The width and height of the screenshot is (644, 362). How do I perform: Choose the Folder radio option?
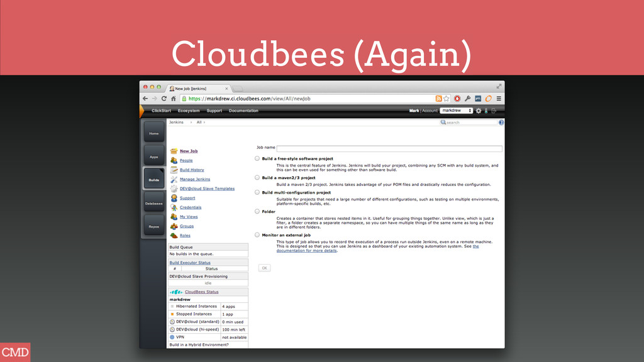coord(257,211)
